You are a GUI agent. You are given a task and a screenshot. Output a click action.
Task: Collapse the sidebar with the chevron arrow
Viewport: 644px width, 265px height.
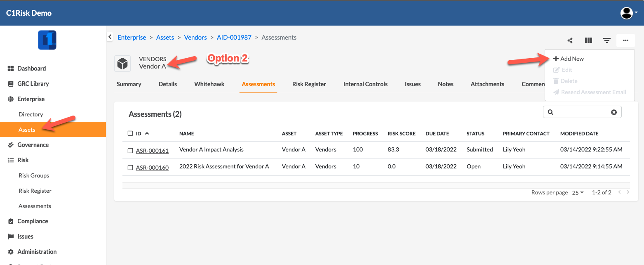coord(110,37)
